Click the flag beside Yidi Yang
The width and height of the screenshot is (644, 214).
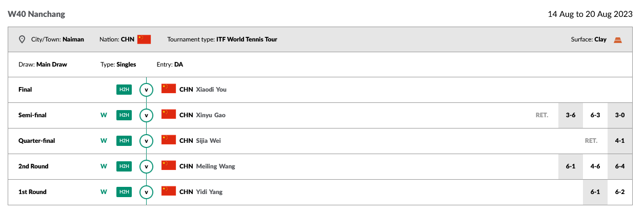pos(169,191)
